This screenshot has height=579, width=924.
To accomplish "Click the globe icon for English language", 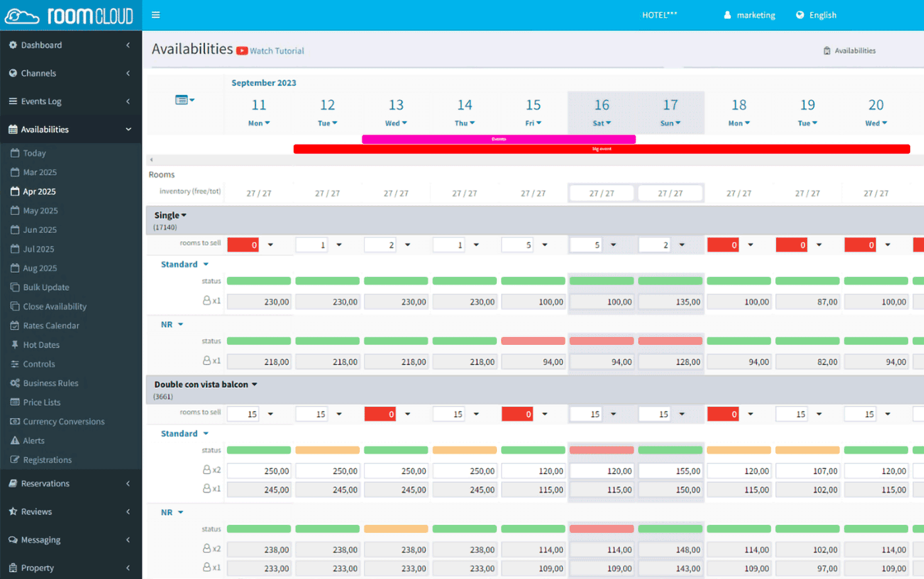I will coord(800,15).
